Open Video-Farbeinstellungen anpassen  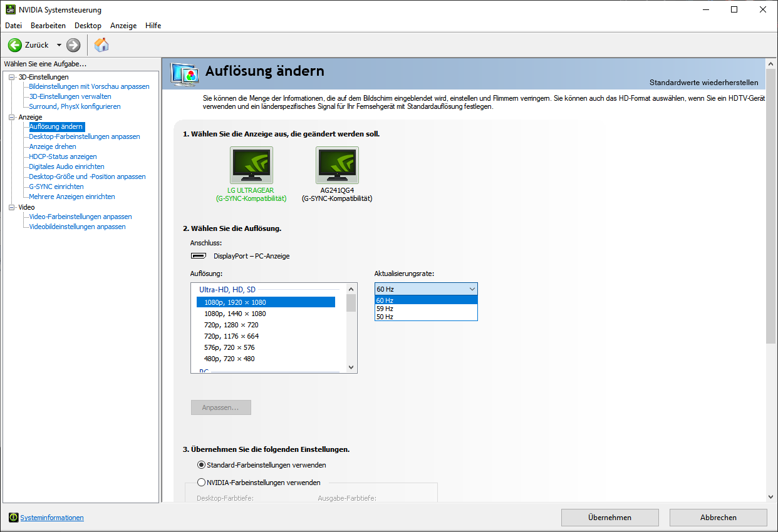tap(80, 217)
